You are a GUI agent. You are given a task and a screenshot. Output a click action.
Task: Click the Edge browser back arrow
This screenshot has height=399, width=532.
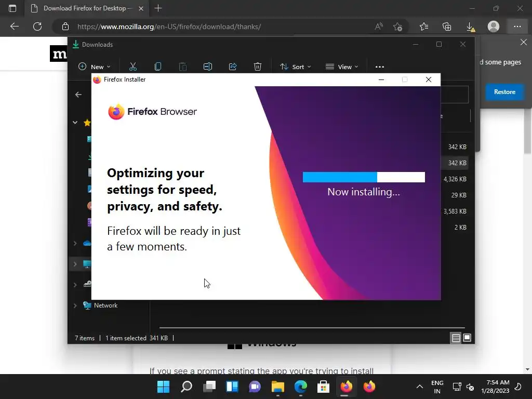coord(14,26)
